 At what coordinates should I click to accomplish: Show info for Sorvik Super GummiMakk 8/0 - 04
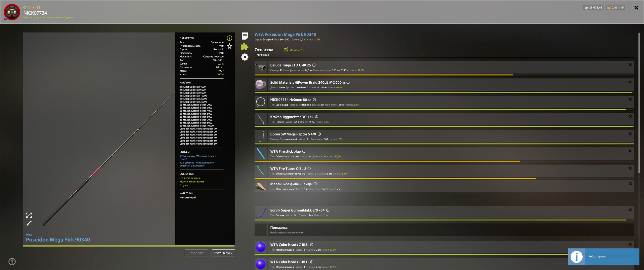(x=328, y=210)
